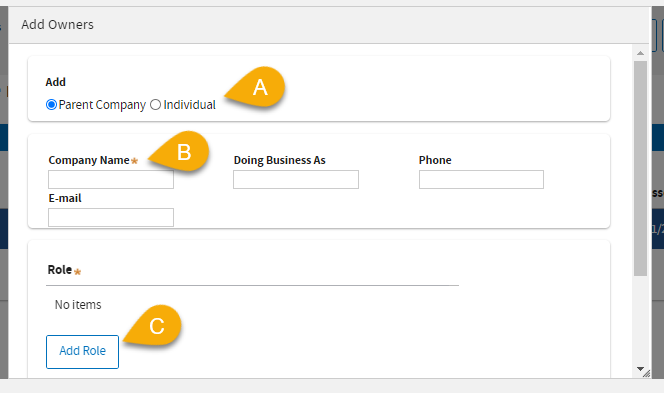664x393 pixels.
Task: Click the Role section heading
Action: (60, 270)
